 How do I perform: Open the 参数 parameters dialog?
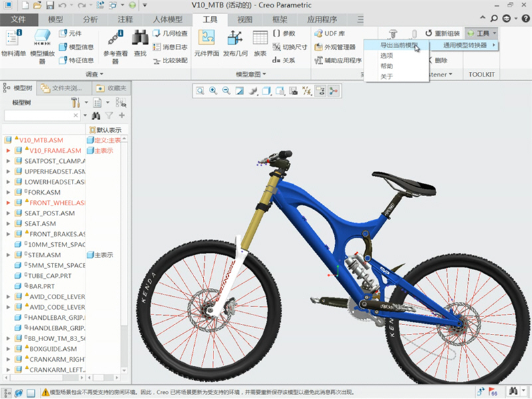coord(284,33)
